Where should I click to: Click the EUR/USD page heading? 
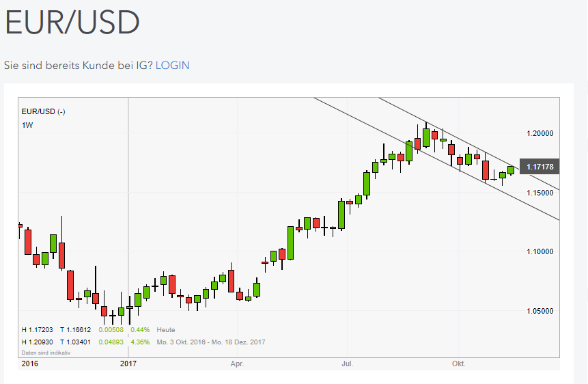(x=72, y=23)
